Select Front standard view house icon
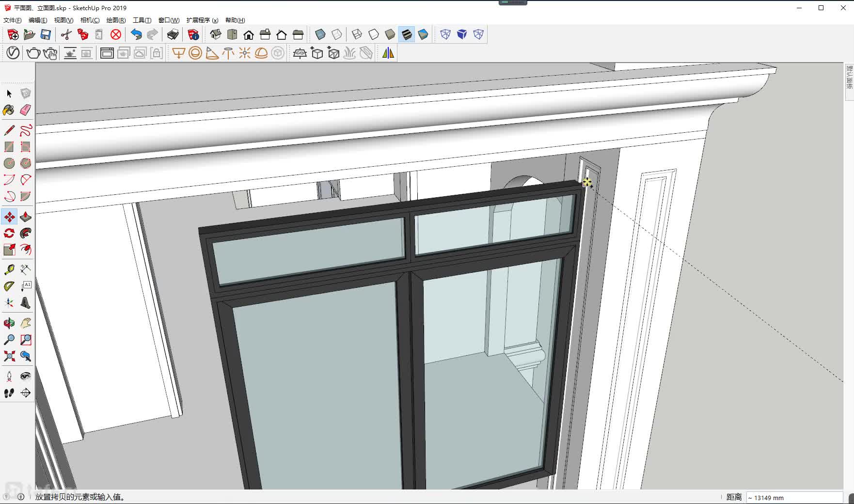 [x=249, y=34]
